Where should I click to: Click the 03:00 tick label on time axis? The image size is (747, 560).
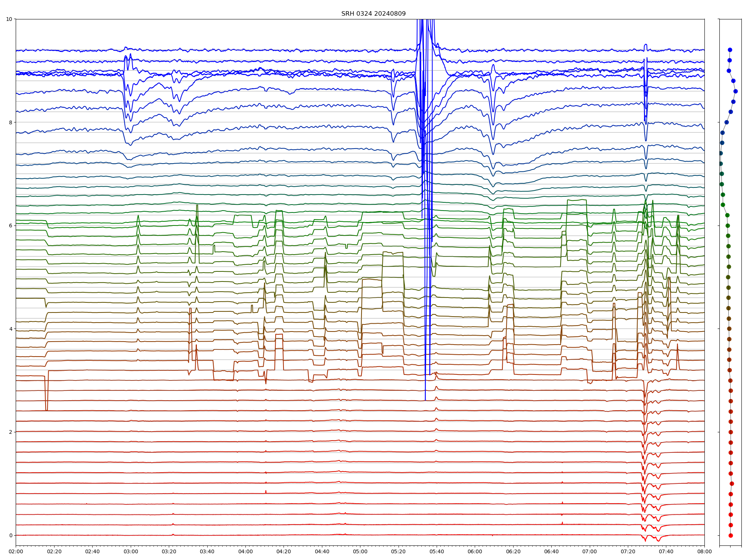pos(131,551)
